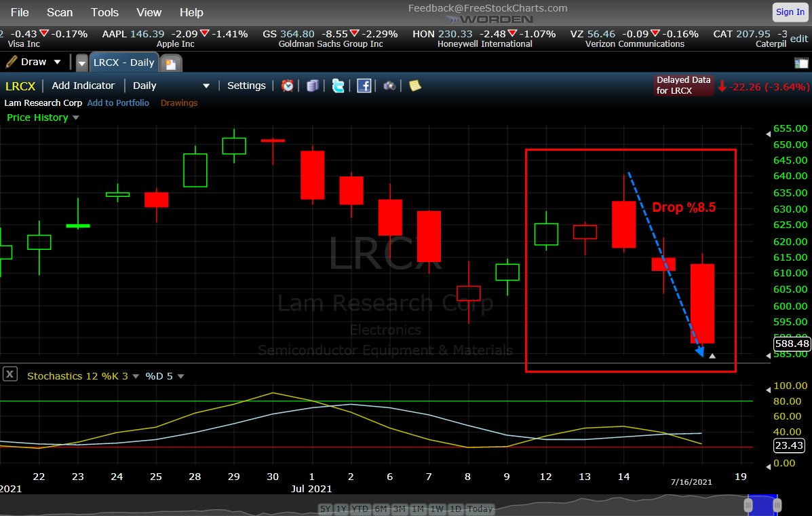Open the tab list dropdown beside LRCX tab

pos(82,63)
